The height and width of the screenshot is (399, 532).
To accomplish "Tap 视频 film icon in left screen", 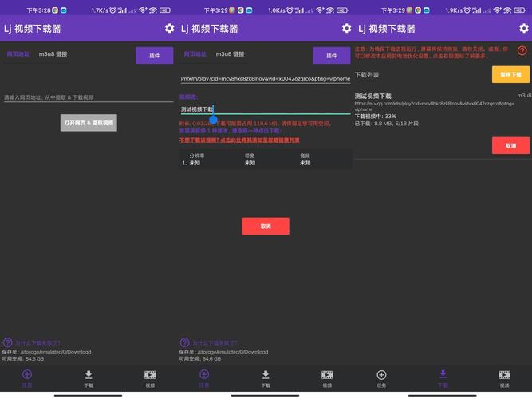I will (150, 375).
